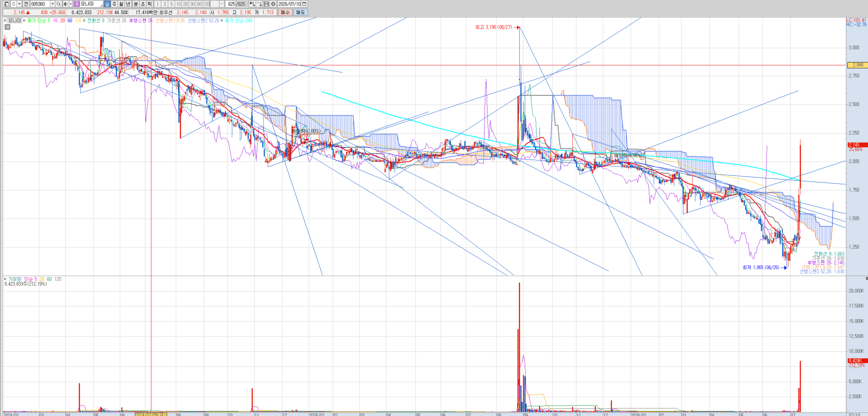Viewport: 868px width, 416px height.
Task: Click the add line indicator icon
Action: tap(259, 4)
